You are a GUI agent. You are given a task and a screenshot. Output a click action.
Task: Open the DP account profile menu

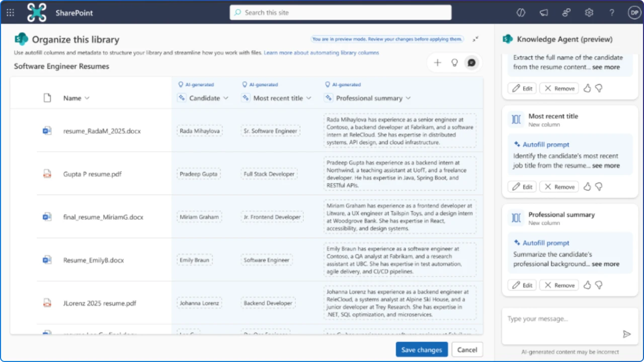[x=634, y=12]
